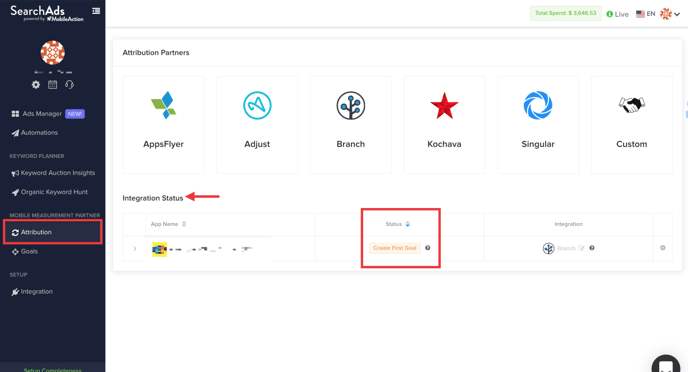This screenshot has height=372, width=688.
Task: Click the sidebar profile avatar image
Action: pos(53,53)
